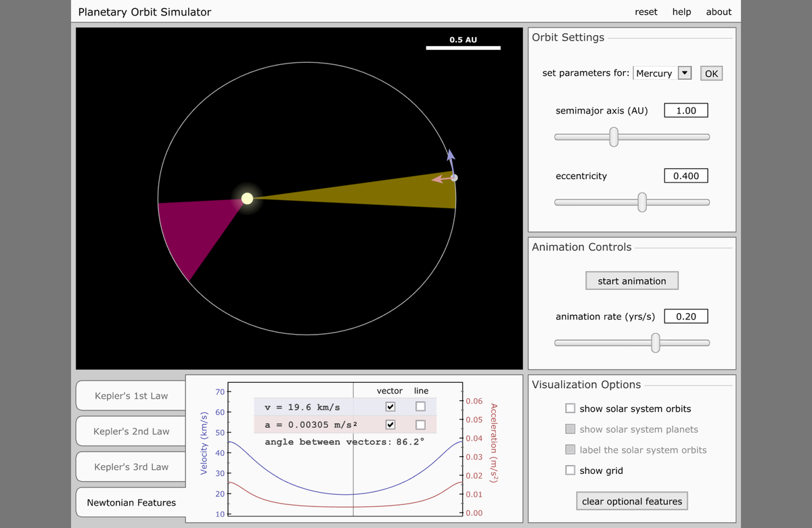
Task: Click the clear optional features button
Action: (631, 500)
